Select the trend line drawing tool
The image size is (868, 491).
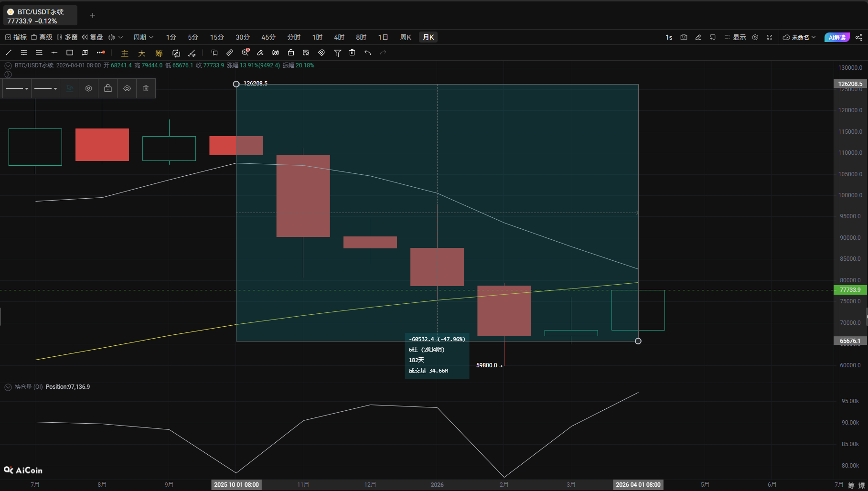point(9,53)
